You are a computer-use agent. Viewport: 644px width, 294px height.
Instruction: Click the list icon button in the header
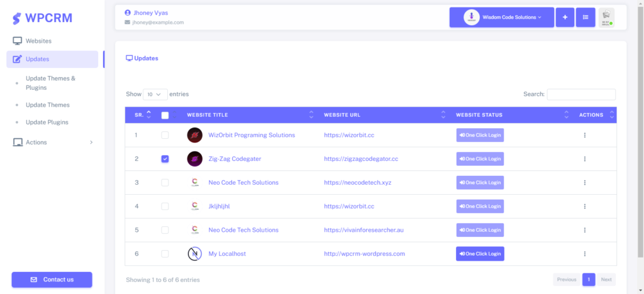pyautogui.click(x=586, y=18)
